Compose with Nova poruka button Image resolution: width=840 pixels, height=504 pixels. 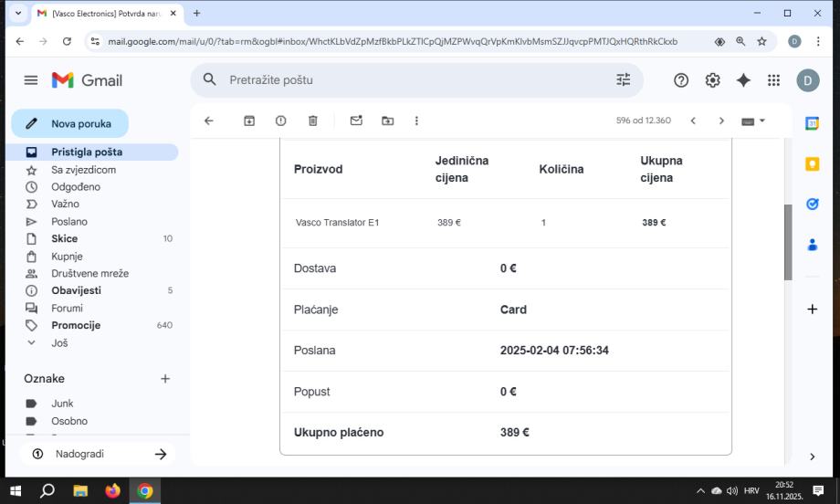pos(69,124)
